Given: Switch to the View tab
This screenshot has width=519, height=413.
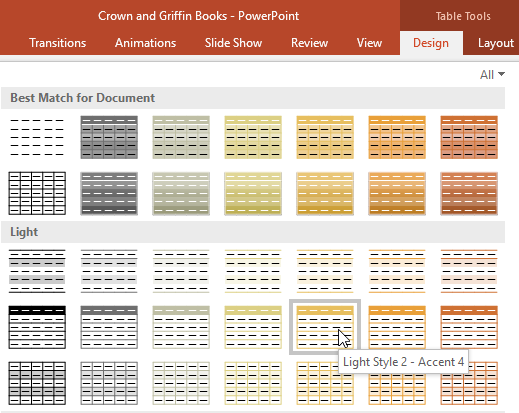Looking at the screenshot, I should [x=369, y=43].
